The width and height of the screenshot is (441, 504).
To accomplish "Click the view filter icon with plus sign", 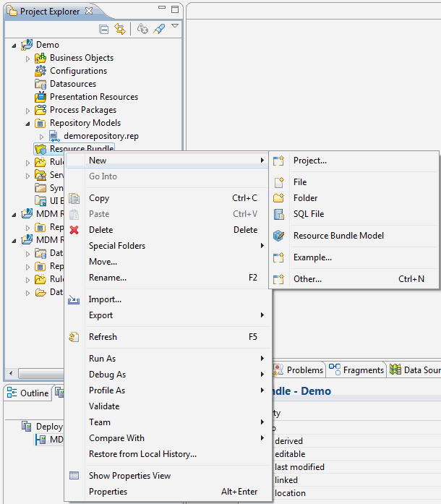I will 142,29.
